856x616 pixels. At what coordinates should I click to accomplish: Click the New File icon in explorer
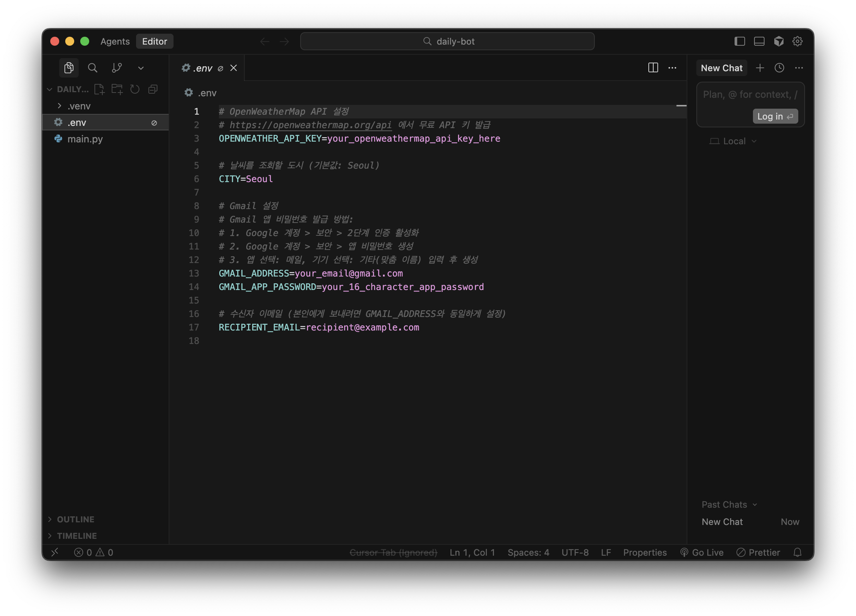(99, 89)
